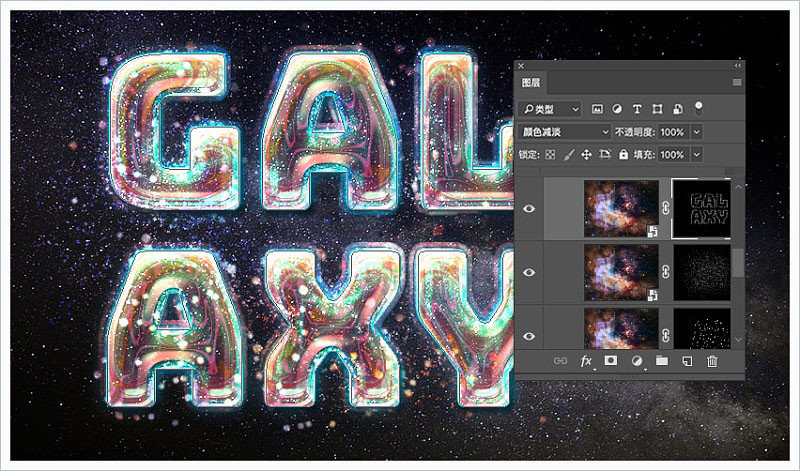Hide the sparse-dots mask layer eye icon
The width and height of the screenshot is (800, 471).
[529, 336]
